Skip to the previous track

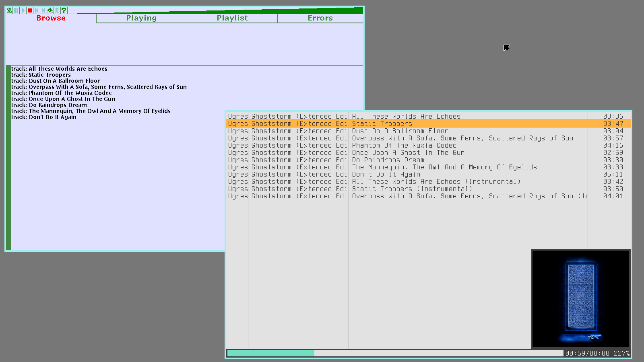[37, 10]
